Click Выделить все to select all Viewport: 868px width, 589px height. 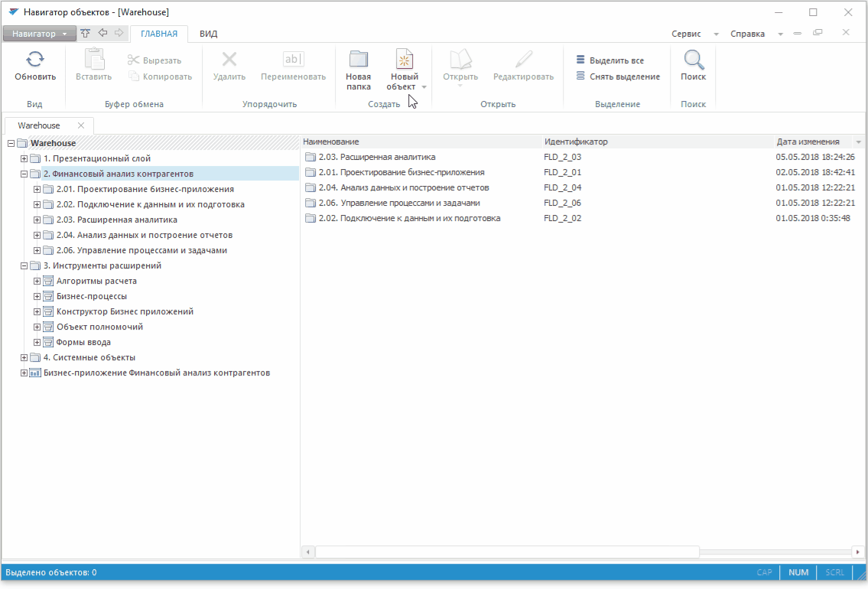coord(610,60)
